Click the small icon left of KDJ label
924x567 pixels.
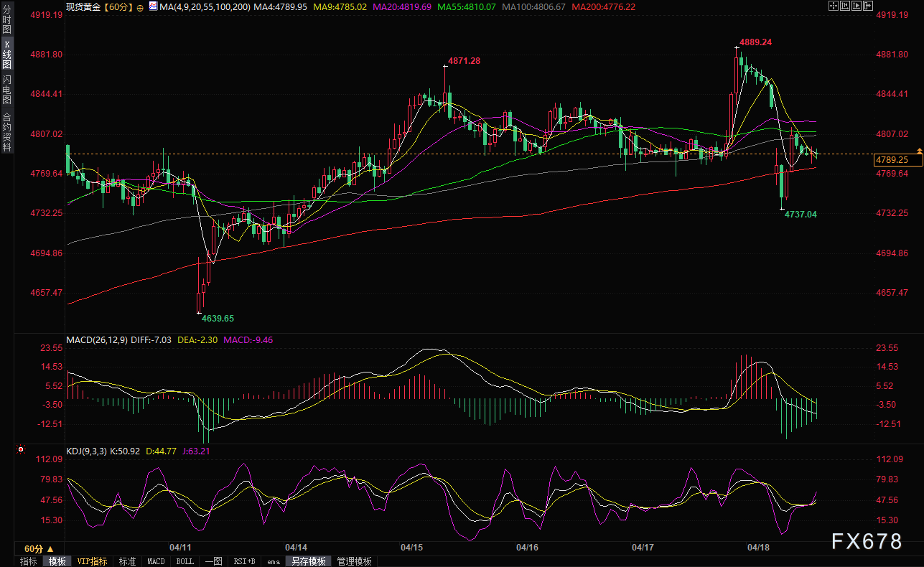(x=19, y=451)
